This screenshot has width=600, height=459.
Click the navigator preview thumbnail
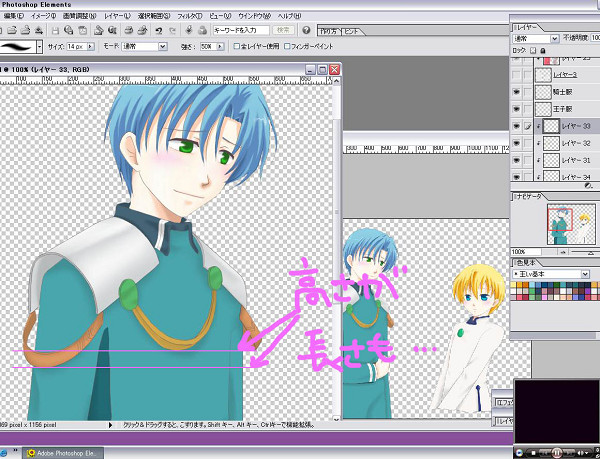[571, 224]
